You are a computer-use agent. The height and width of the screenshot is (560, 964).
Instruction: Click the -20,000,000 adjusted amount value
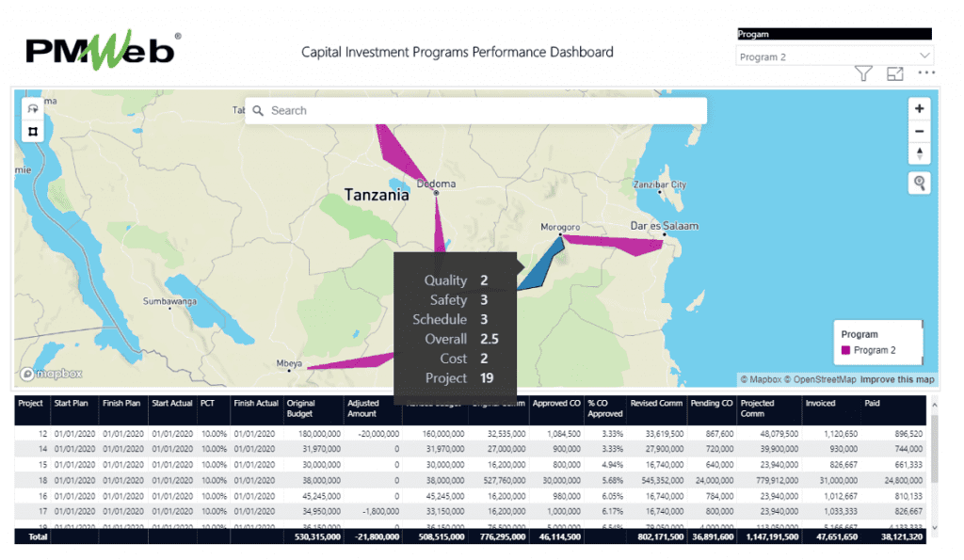point(379,433)
